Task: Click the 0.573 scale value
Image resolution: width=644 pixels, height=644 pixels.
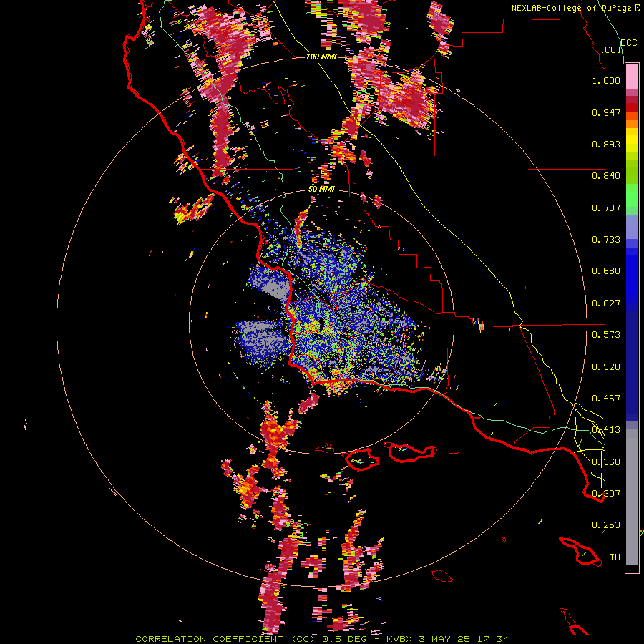Action: (x=606, y=335)
